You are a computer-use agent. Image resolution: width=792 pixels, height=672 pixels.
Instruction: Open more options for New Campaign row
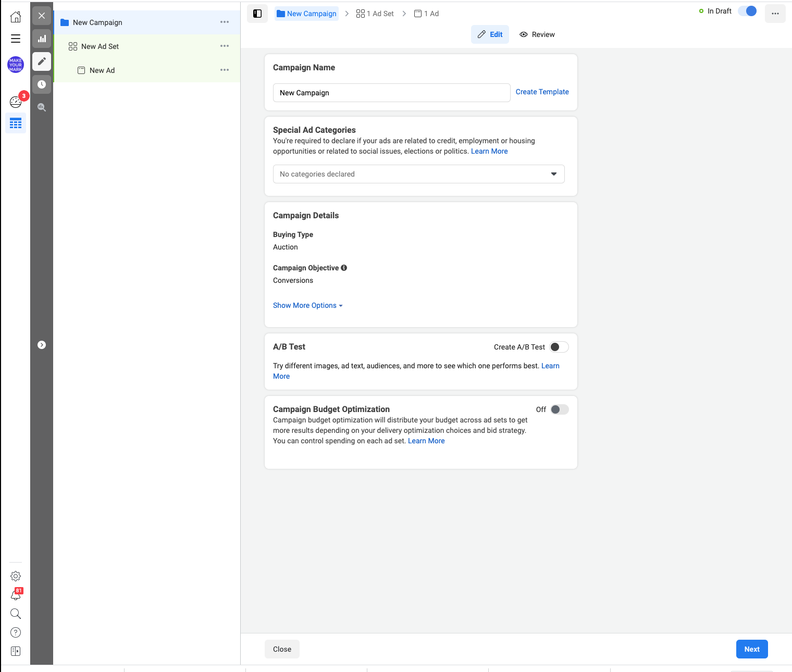tap(225, 22)
